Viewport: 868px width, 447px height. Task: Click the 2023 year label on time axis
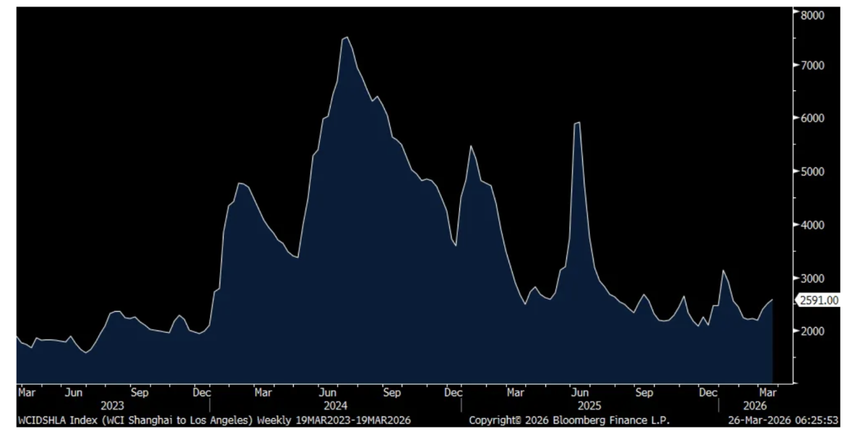click(x=113, y=406)
